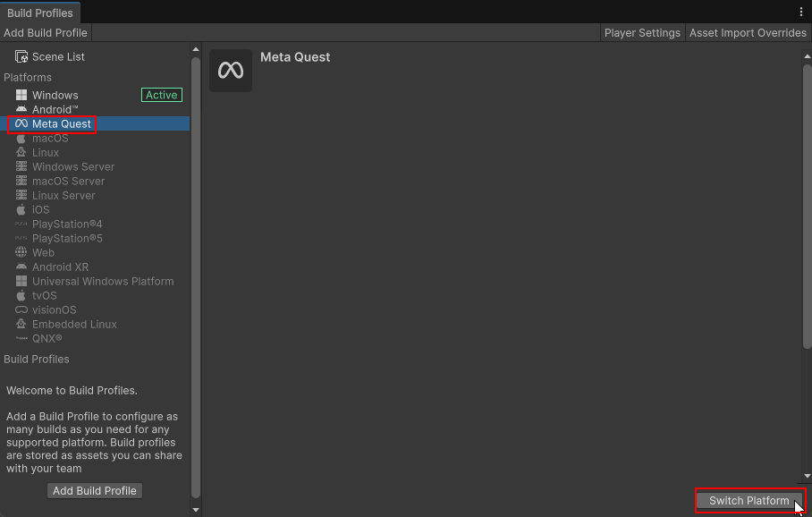Open Player Settings
Viewport: 812px width, 517px height.
642,32
